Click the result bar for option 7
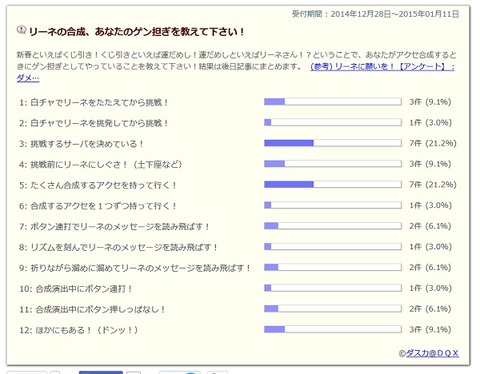The width and height of the screenshot is (480, 374). tap(333, 226)
